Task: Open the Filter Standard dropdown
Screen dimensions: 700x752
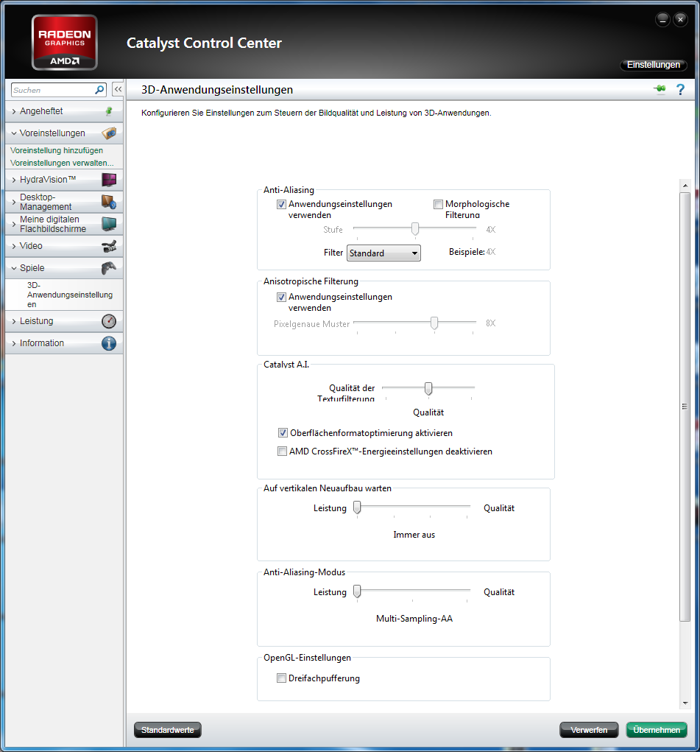Action: (x=383, y=253)
